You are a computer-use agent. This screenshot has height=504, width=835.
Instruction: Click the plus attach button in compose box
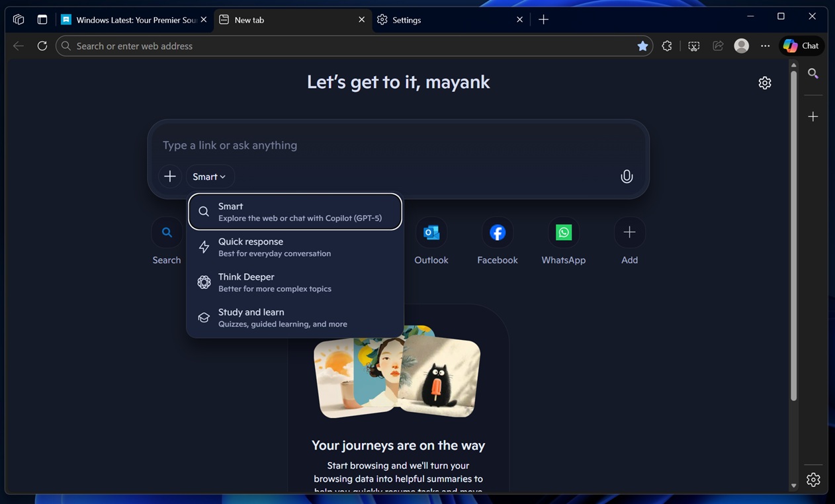[x=170, y=177]
